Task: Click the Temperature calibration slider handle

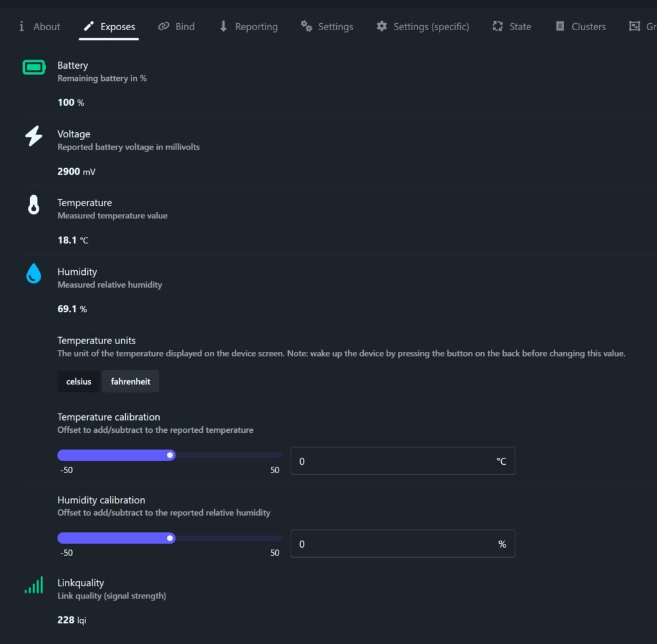Action: click(170, 455)
